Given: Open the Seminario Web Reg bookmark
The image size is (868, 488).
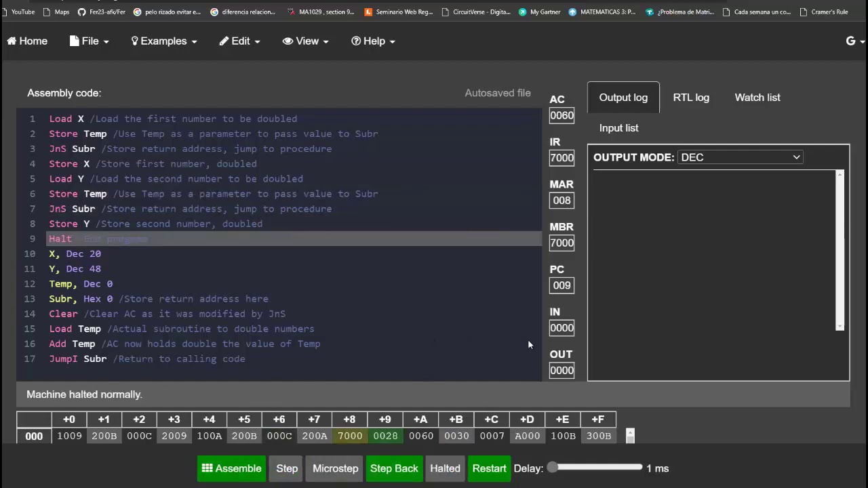Looking at the screenshot, I should [x=399, y=12].
